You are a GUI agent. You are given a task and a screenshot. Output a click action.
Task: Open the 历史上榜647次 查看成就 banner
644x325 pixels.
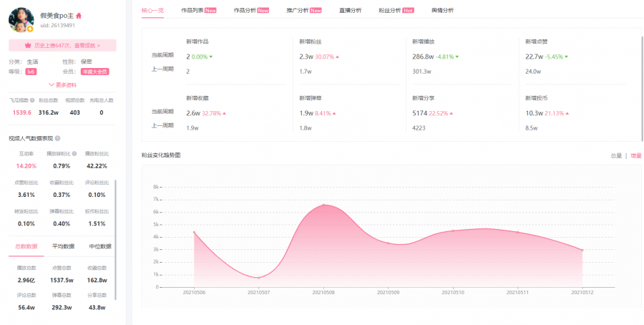tap(62, 46)
